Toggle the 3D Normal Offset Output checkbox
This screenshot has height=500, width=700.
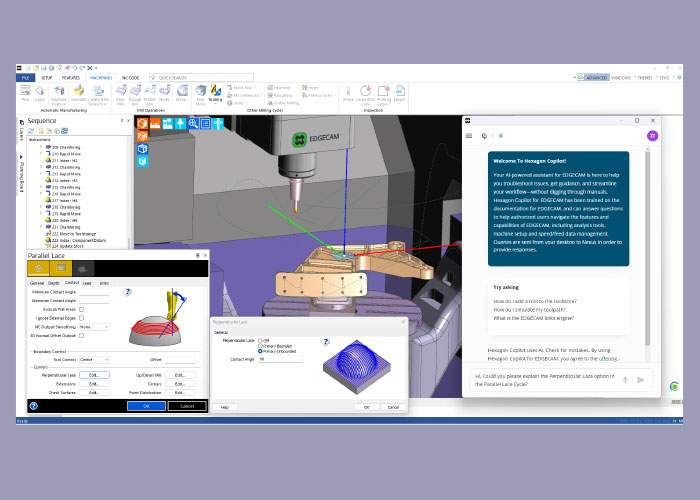click(x=81, y=335)
